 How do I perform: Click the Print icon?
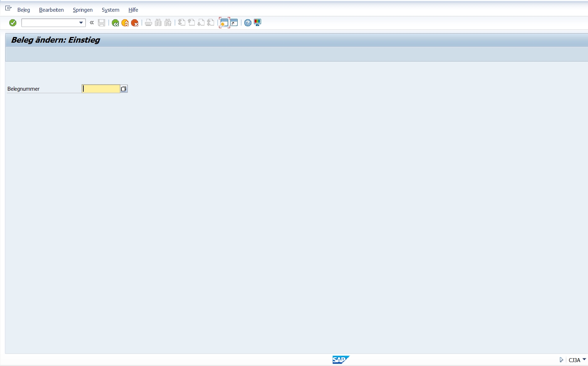pos(149,23)
